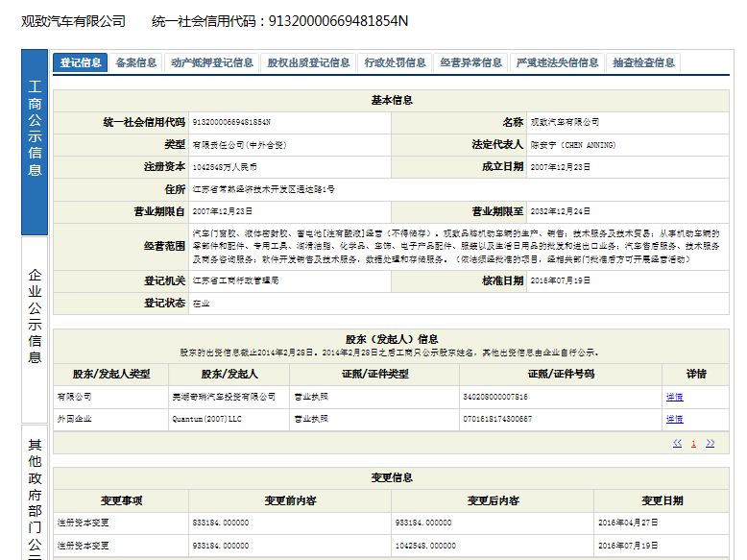Screen dimensions: 747x560
Task: Click the changed value 1042548.000000
Action: point(425,546)
